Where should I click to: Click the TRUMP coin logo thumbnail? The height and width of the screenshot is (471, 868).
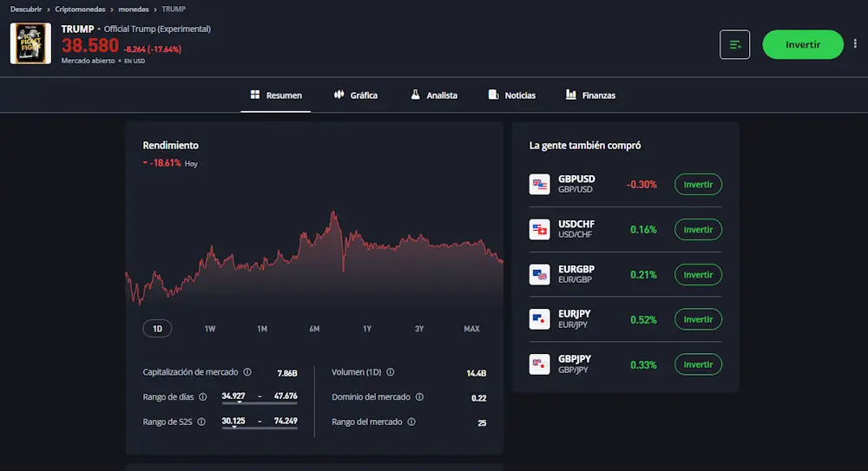(30, 43)
